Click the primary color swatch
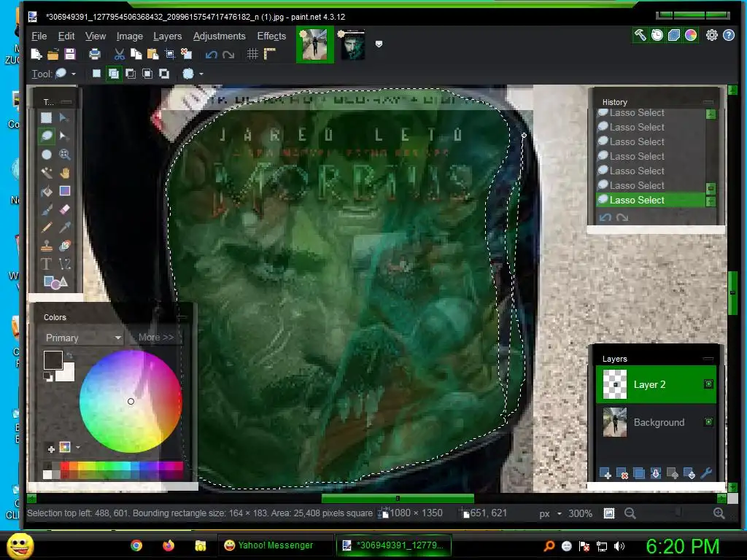This screenshot has height=560, width=747. point(53,359)
